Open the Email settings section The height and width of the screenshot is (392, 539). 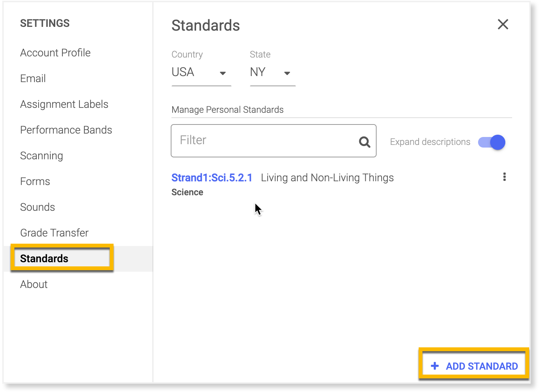tap(33, 78)
